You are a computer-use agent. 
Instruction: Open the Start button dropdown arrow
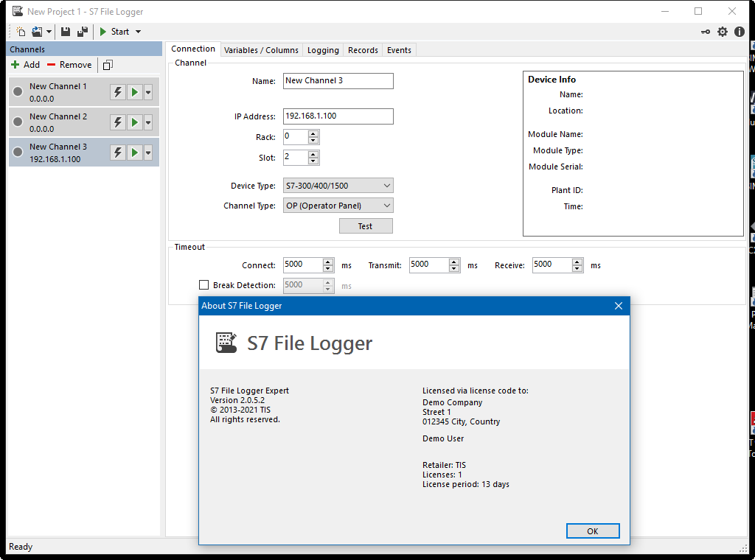click(138, 32)
